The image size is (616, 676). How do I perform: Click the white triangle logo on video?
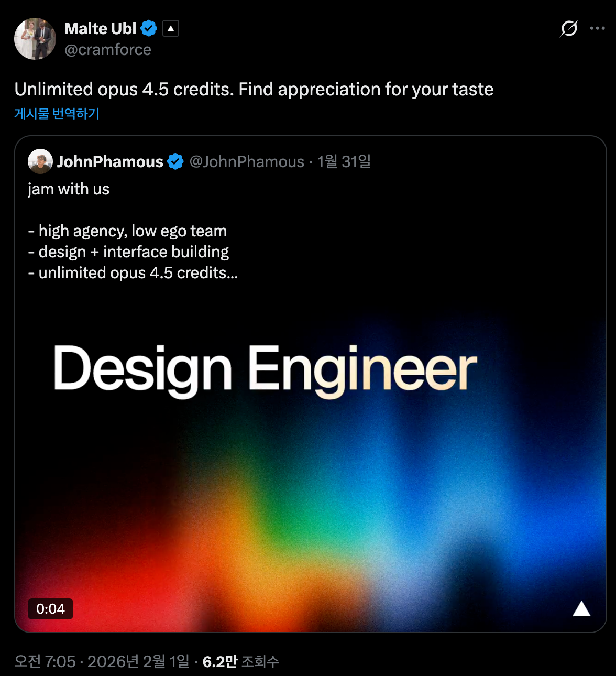[x=581, y=609]
